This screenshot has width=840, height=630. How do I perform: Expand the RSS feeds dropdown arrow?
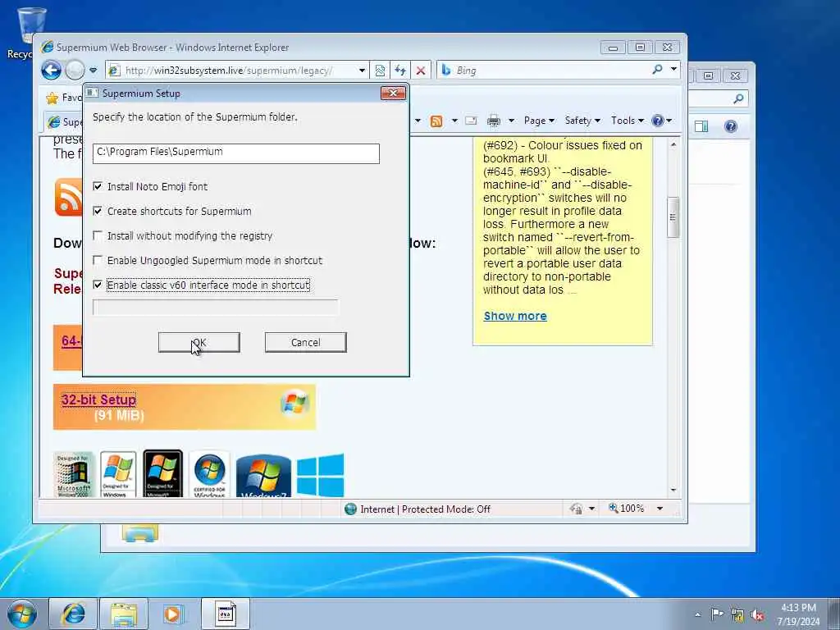point(454,121)
